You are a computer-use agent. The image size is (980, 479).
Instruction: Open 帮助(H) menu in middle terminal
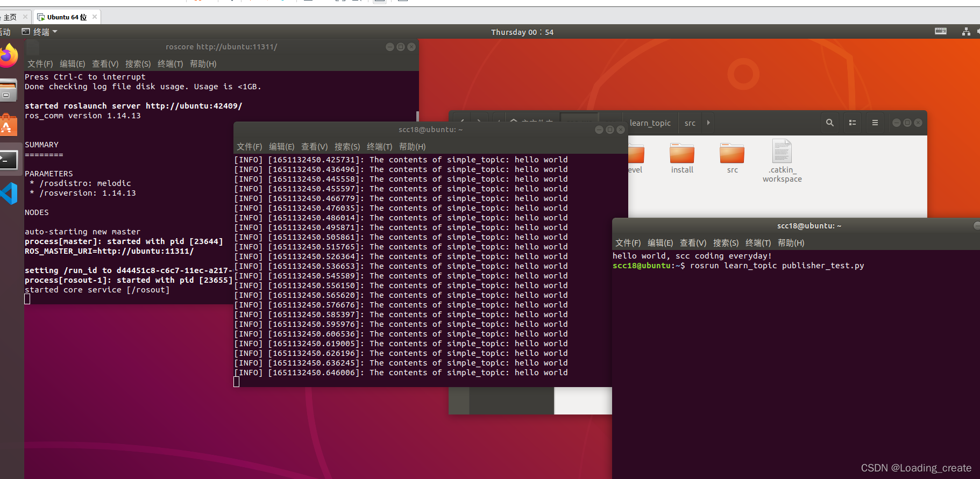pyautogui.click(x=413, y=147)
